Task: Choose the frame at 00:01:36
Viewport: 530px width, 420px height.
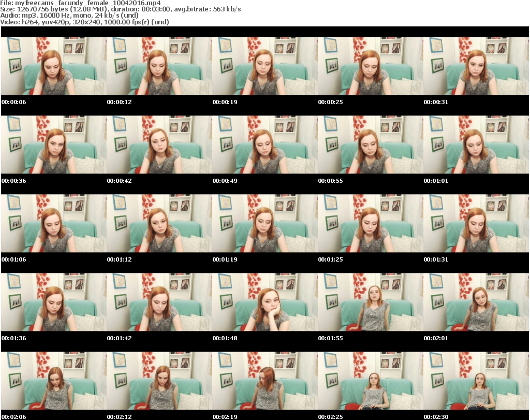Action: (53, 302)
